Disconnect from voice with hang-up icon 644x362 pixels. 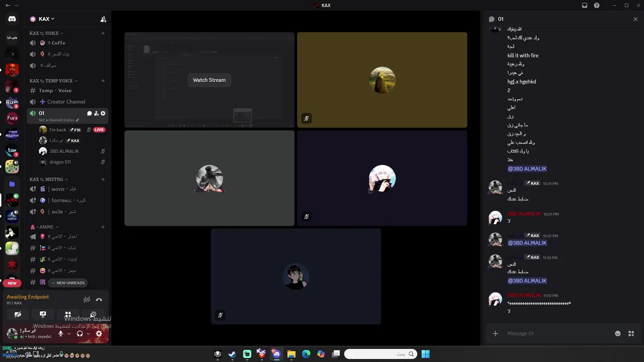(99, 300)
